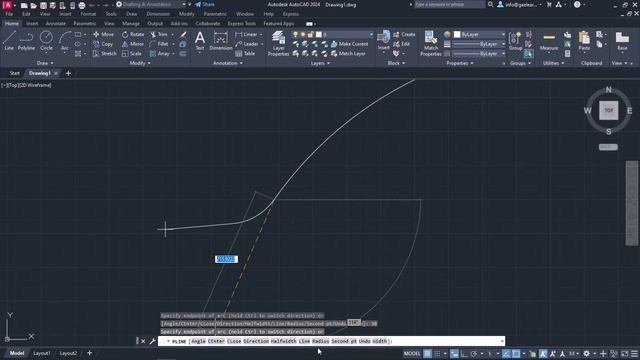
Task: Insert a Table from Annotation panel
Action: point(245,53)
